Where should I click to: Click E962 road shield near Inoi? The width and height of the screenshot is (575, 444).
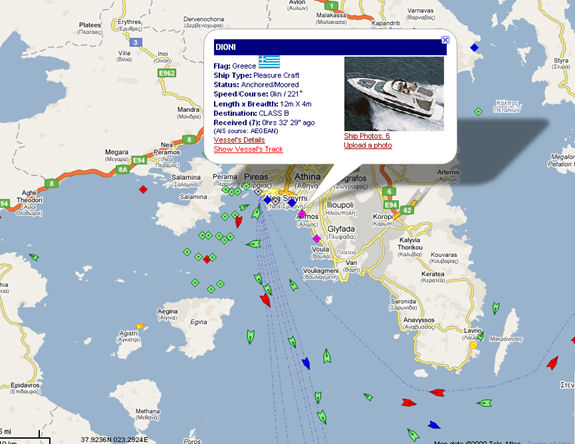click(167, 73)
